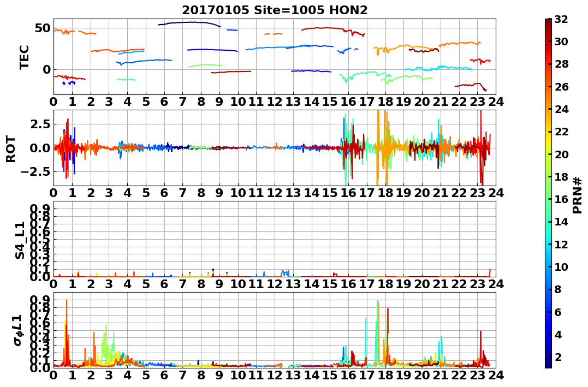Viewport: 588px width, 387px height.
Task: Click hour 3 tick under σφL1 panel
Action: 109,376
